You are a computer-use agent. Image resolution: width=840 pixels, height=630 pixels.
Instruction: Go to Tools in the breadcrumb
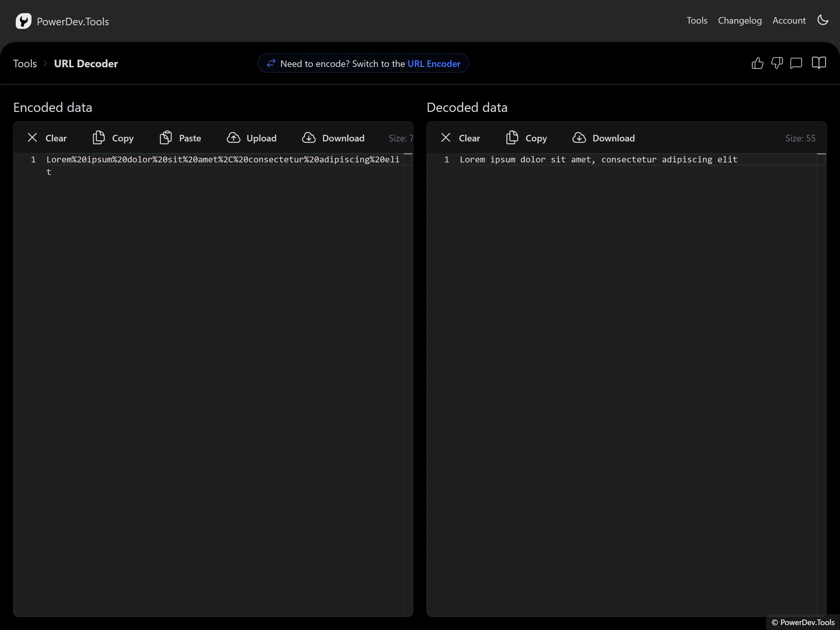coord(25,63)
